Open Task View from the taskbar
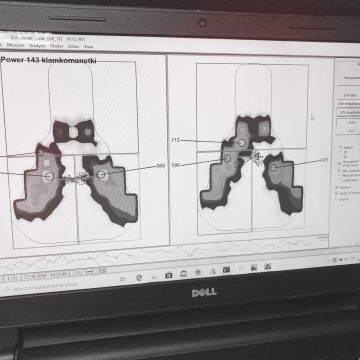Image resolution: width=360 pixels, height=360 pixels. click(x=122, y=279)
